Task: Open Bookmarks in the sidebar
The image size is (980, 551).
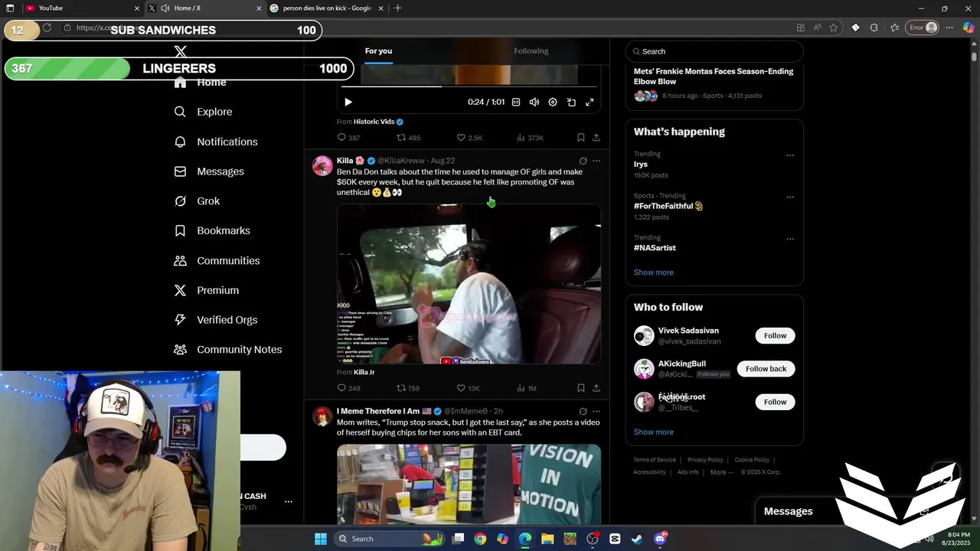Action: (212, 230)
